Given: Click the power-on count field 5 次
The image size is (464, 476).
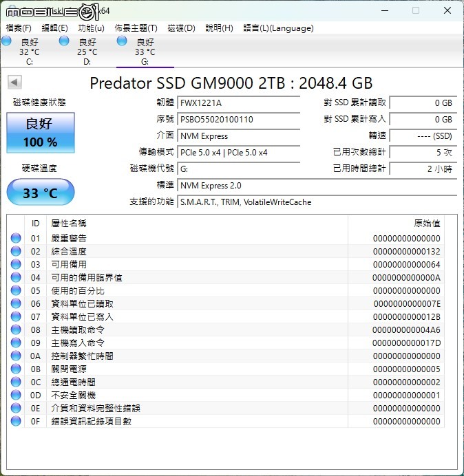Looking at the screenshot, I should click(423, 153).
